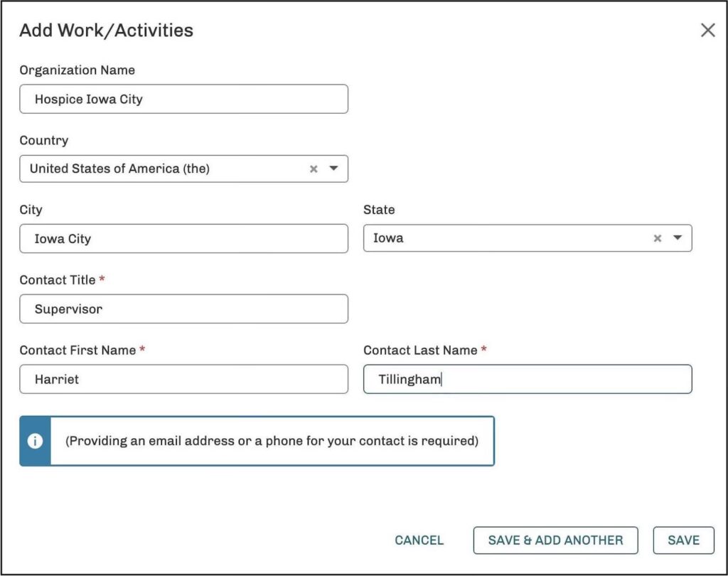This screenshot has height=576, width=728.
Task: Click into the City input field
Action: [183, 239]
